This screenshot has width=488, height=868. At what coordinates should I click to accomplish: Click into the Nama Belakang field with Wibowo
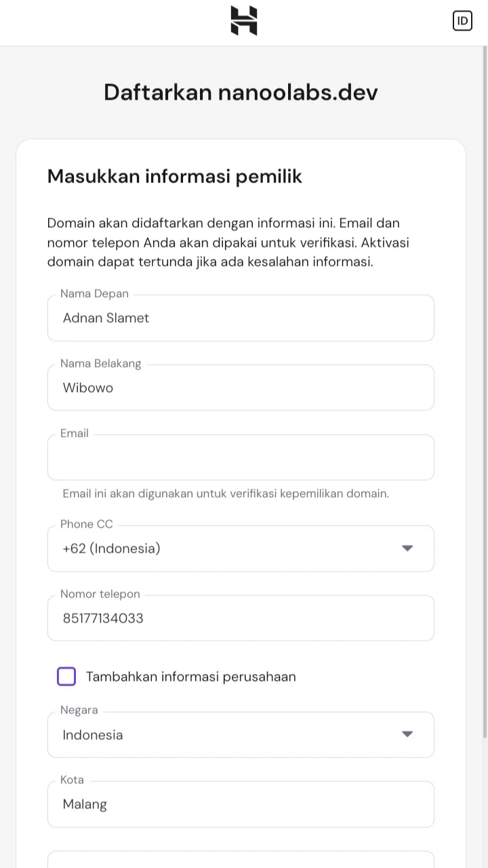coord(241,387)
